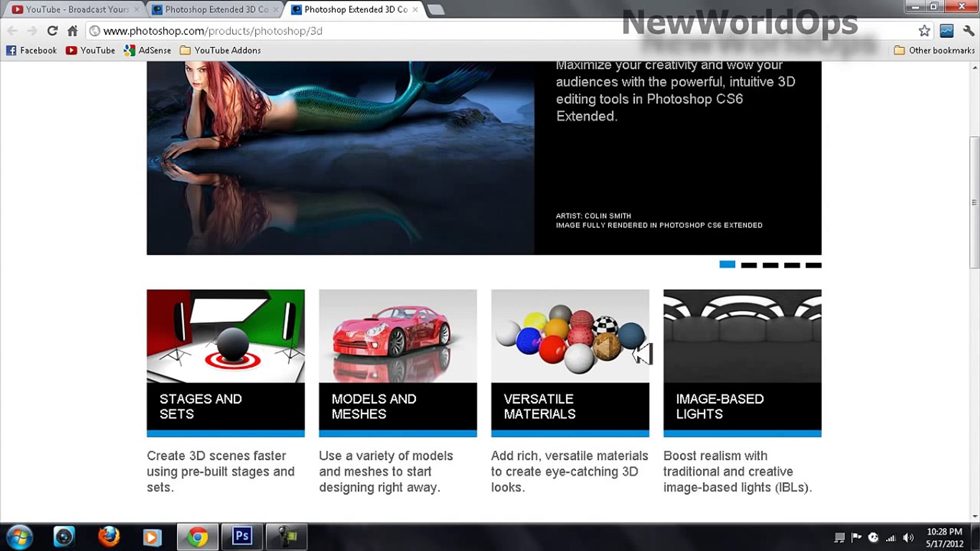Switch to YouTube Broadcast Yourself tab
The height and width of the screenshot is (551, 980).
coord(77,9)
